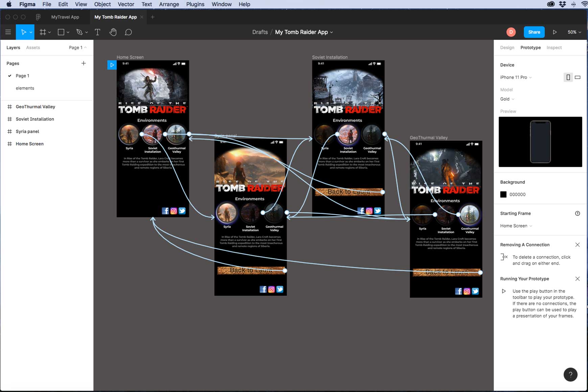588x392 pixels.
Task: Dismiss the Removing A Connection tip
Action: [x=578, y=245]
